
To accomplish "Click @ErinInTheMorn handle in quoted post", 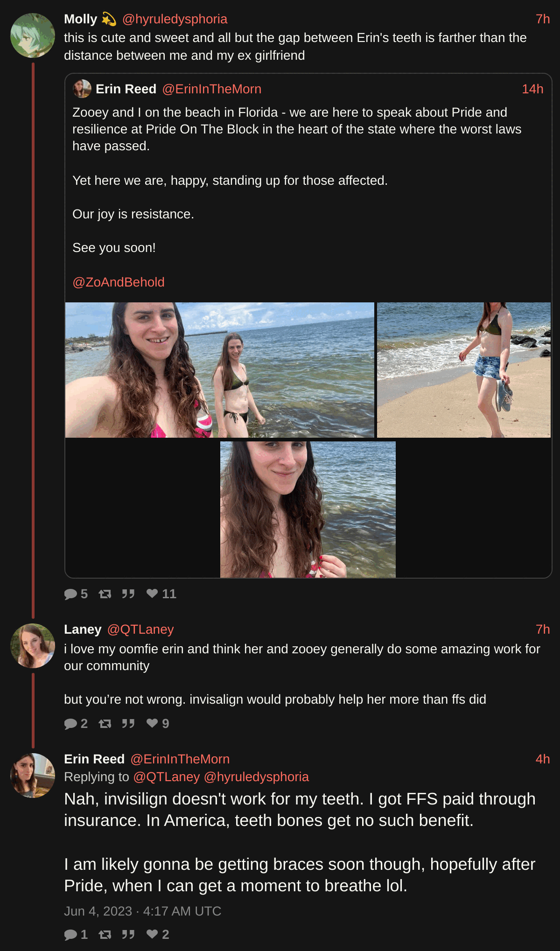I will click(x=211, y=89).
